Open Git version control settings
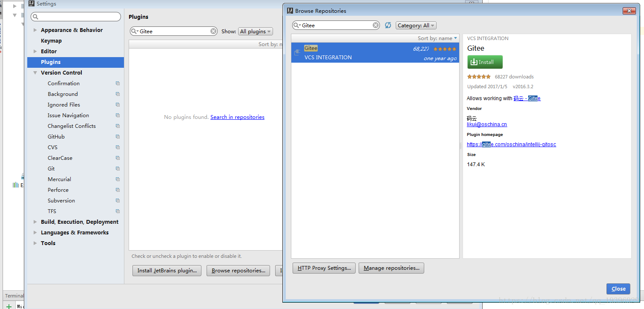644x309 pixels. pos(51,169)
